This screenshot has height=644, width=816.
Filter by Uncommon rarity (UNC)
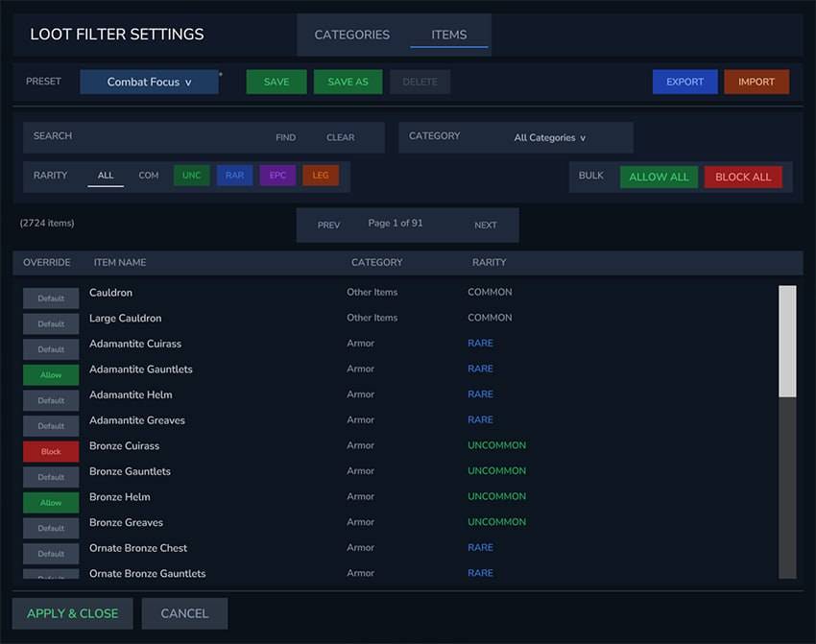(x=191, y=176)
